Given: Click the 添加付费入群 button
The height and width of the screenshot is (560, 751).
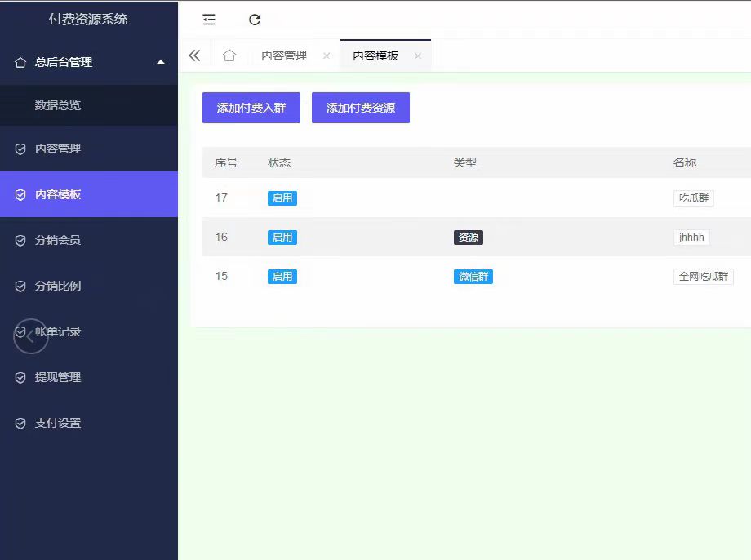Looking at the screenshot, I should point(251,108).
